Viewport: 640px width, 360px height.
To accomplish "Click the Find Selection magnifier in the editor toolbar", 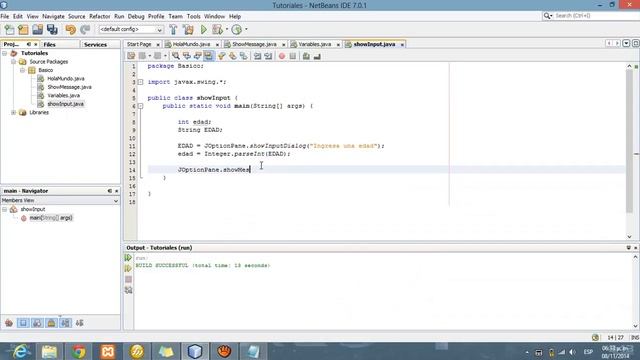I will click(176, 56).
